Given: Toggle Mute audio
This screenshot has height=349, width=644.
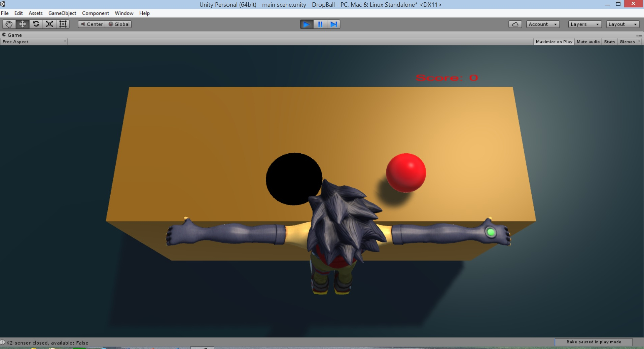Looking at the screenshot, I should tap(588, 42).
